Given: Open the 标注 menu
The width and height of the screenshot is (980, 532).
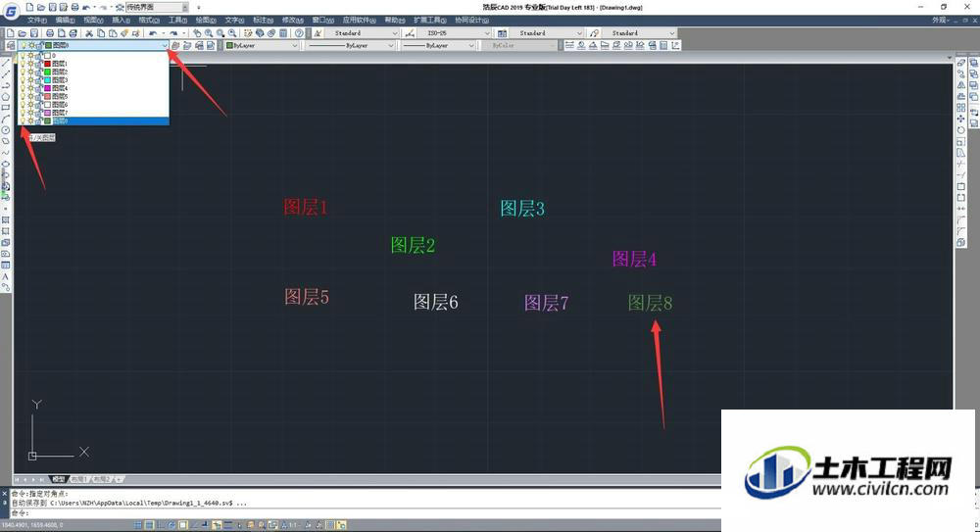Looking at the screenshot, I should [263, 20].
